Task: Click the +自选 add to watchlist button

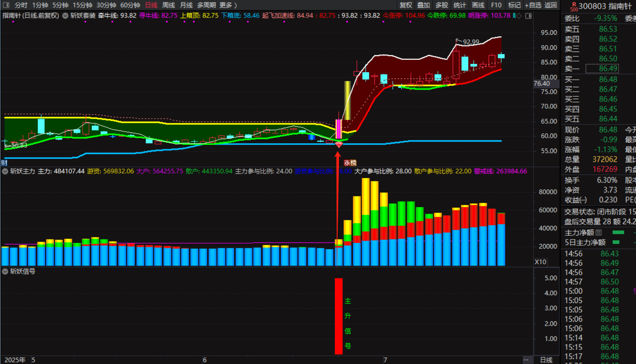Action: 533,5
